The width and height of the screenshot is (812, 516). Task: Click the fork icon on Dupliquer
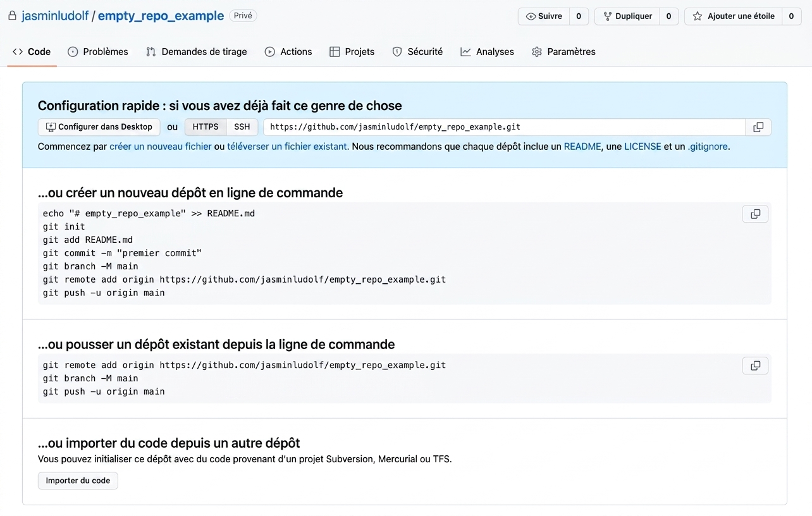pyautogui.click(x=608, y=16)
